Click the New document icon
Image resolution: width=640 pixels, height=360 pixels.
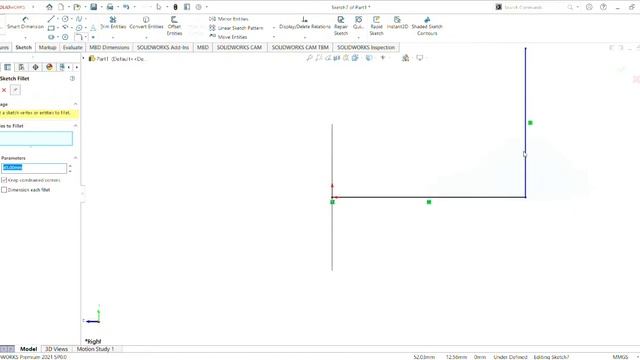[61, 7]
